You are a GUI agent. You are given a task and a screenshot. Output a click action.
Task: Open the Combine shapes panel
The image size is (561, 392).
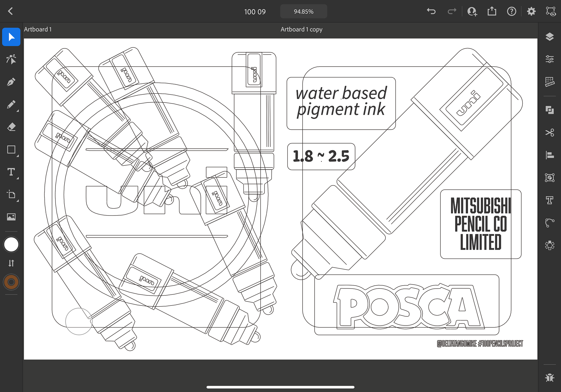[x=550, y=110]
